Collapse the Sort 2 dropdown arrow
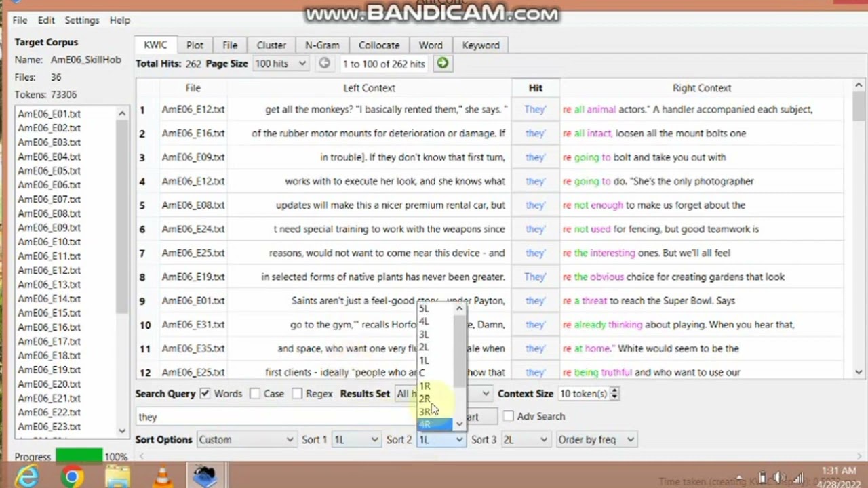 point(459,440)
